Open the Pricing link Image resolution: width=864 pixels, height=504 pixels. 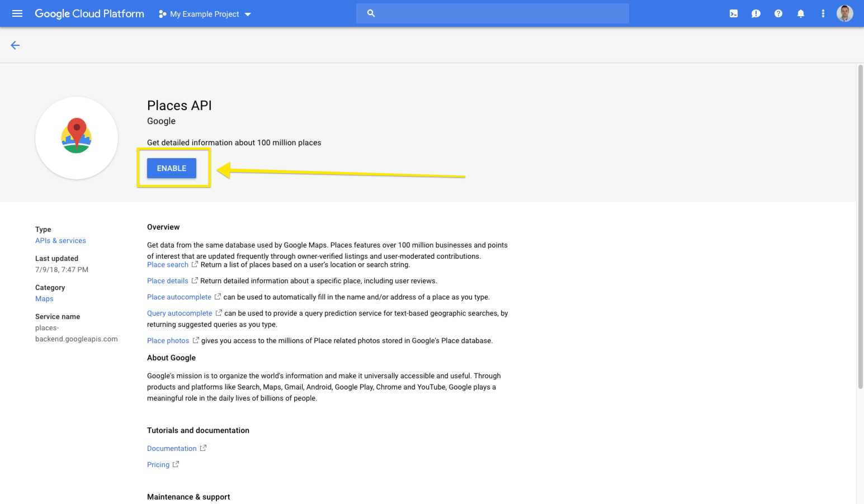pos(158,465)
